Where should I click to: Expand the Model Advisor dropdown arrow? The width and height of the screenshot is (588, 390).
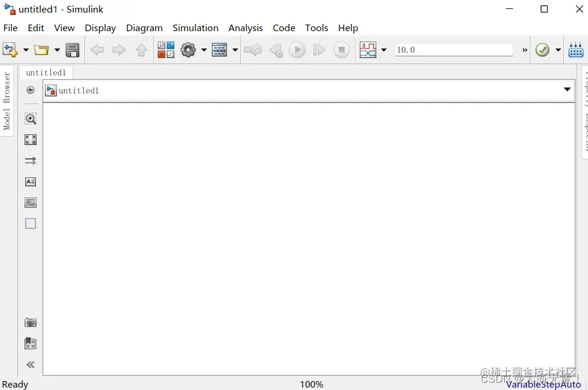558,50
